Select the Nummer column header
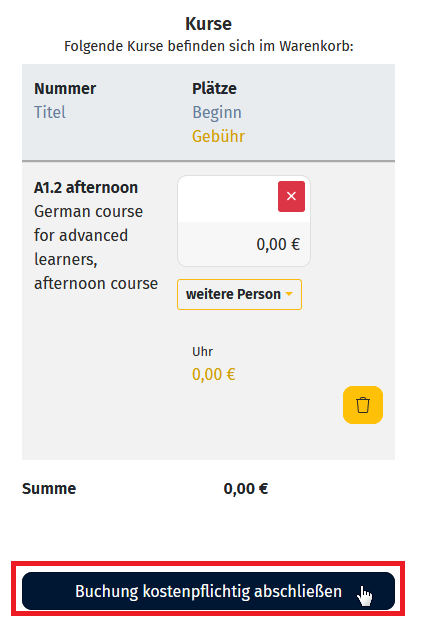 coord(65,88)
